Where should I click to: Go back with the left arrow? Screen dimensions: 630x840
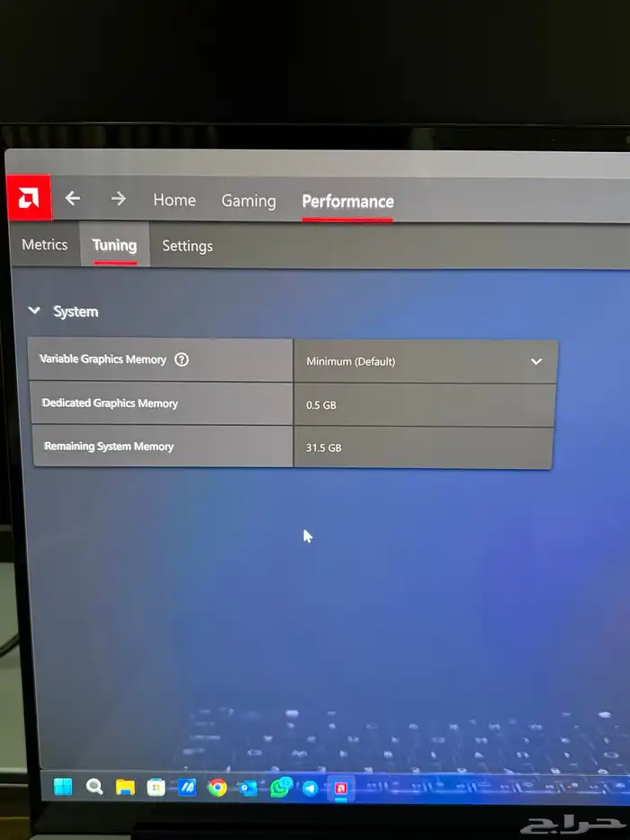click(x=73, y=199)
